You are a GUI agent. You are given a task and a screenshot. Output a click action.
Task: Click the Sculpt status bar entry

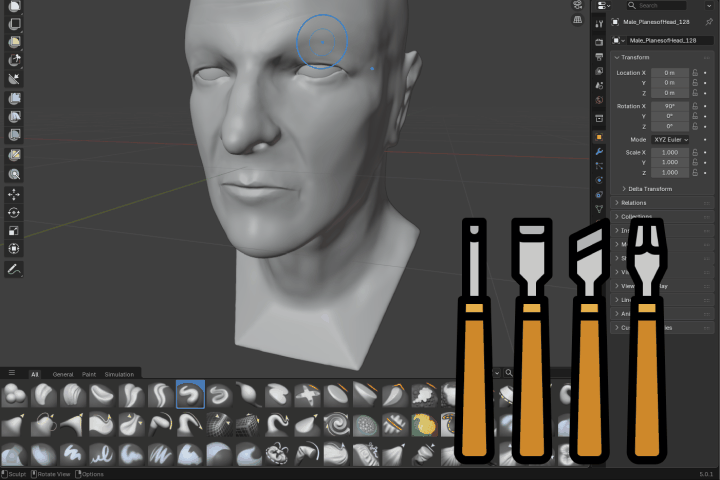point(14,474)
